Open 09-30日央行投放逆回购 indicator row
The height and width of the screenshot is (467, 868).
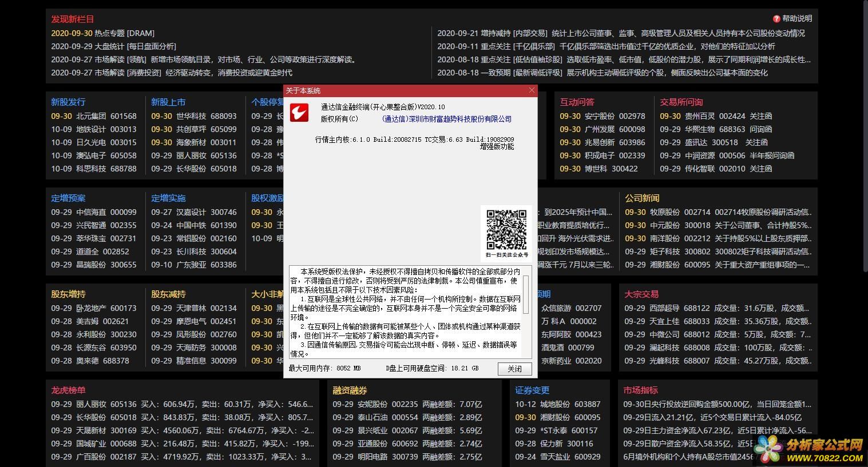[718, 404]
